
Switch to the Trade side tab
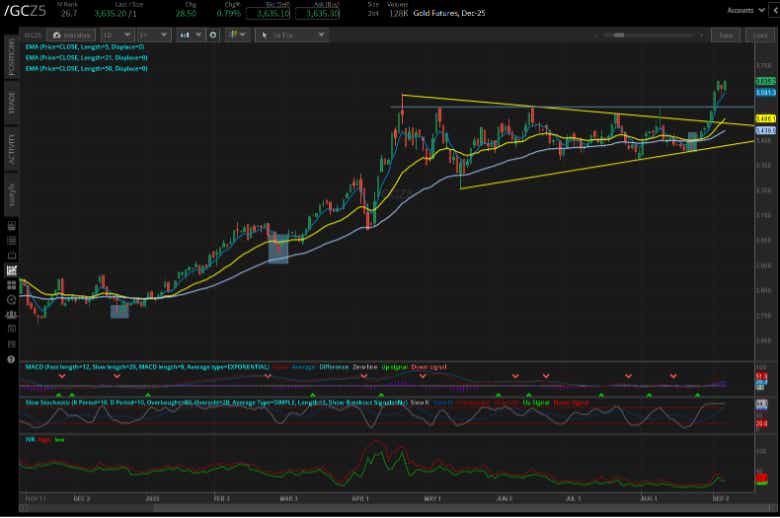[x=12, y=106]
